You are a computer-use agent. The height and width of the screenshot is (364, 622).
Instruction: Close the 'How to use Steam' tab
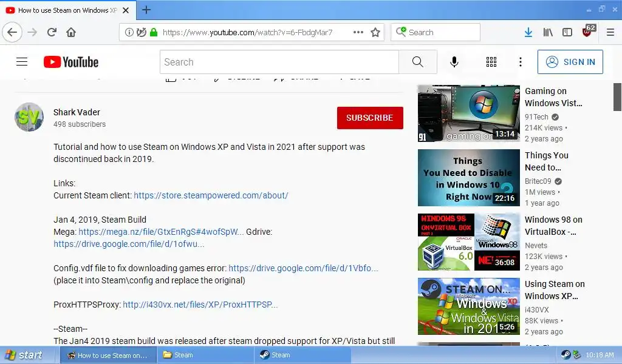point(126,10)
